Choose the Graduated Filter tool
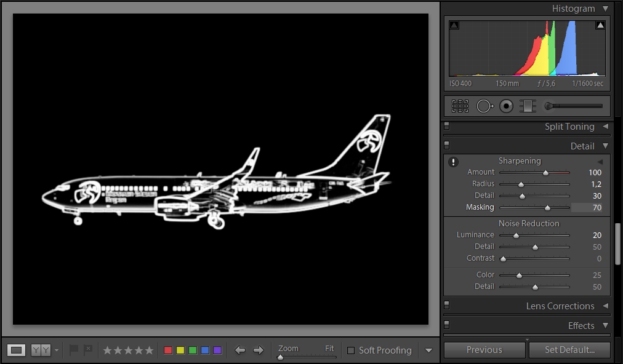Screen dimensions: 623x364 [527, 106]
